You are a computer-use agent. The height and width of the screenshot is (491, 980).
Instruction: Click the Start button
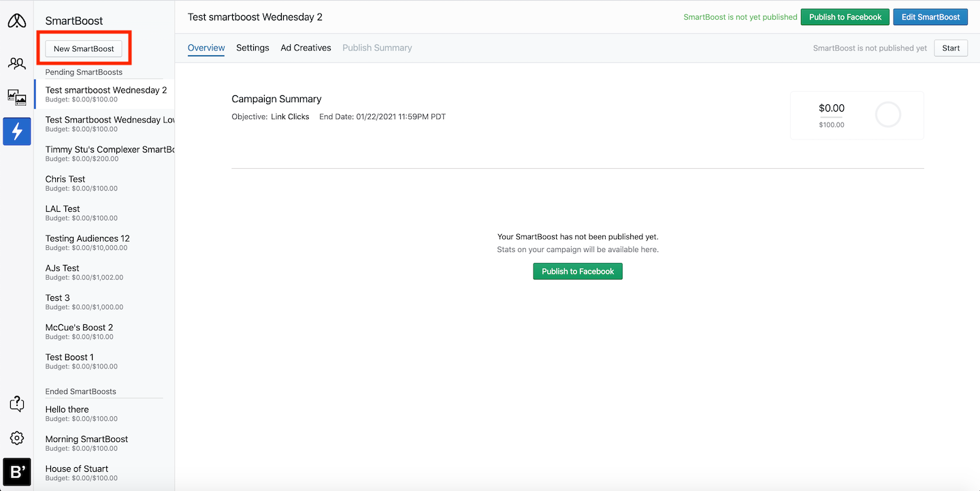951,48
